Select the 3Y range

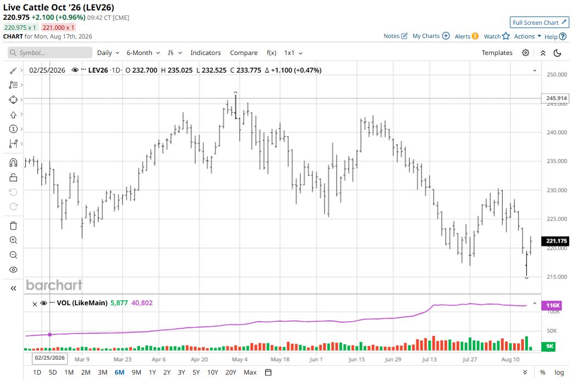click(x=182, y=372)
